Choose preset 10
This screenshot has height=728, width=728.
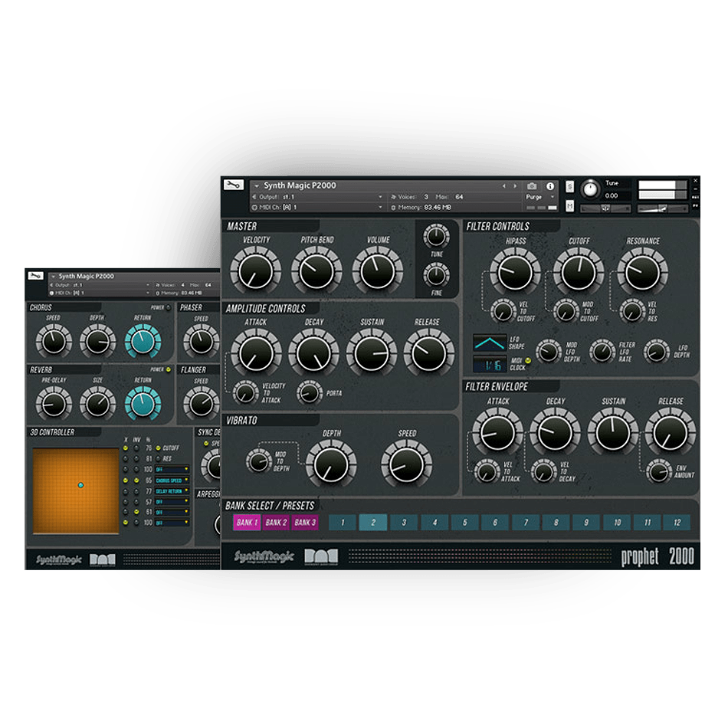coord(617,523)
